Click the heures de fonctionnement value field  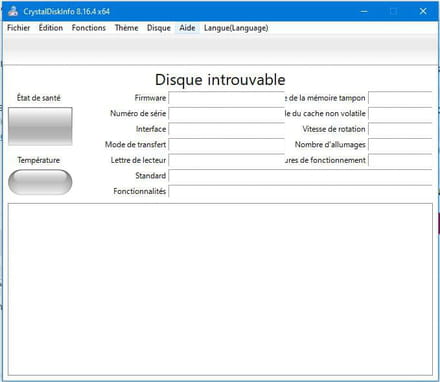click(400, 160)
